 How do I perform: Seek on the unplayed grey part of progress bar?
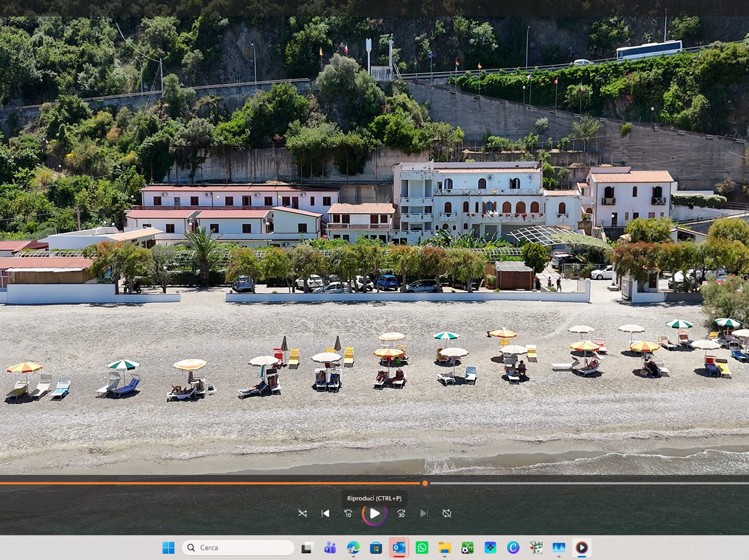pyautogui.click(x=589, y=484)
